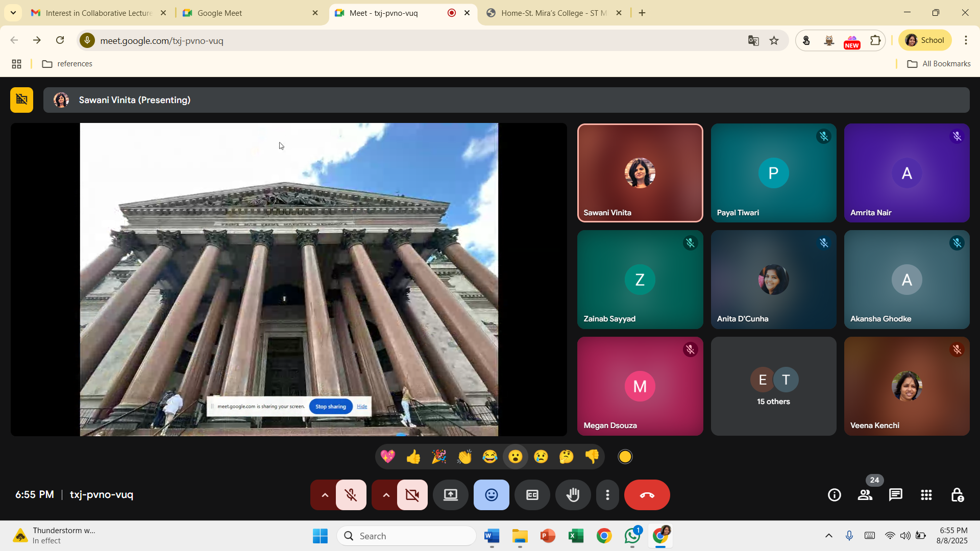Open more options three-dot menu
This screenshot has height=551, width=980.
[x=607, y=495]
